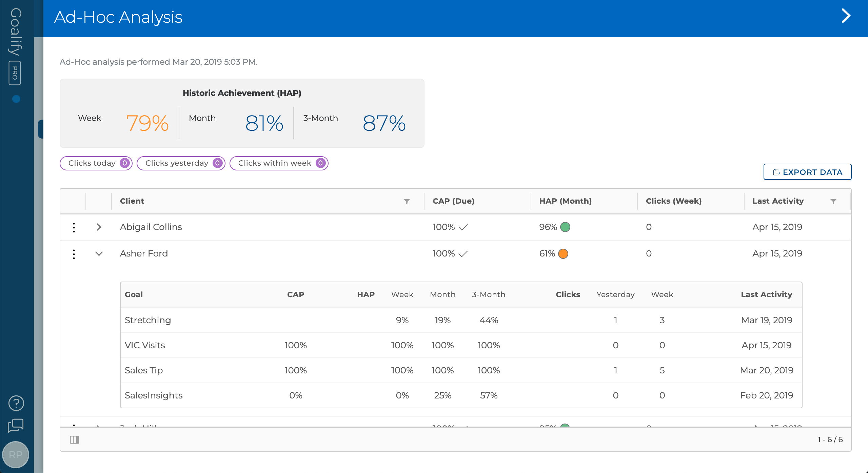Screen dimensions: 868x473
Task: Click the orange HAP indicator for Asher Ford
Action: coord(563,253)
